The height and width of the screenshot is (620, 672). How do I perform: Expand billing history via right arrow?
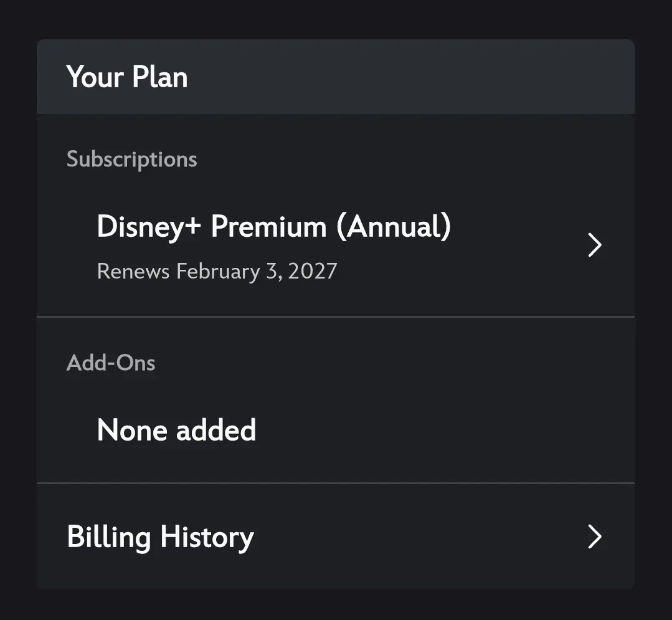595,537
